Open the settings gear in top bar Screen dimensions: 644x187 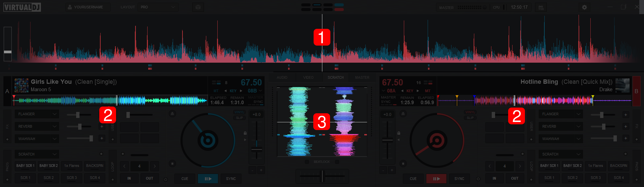click(584, 7)
